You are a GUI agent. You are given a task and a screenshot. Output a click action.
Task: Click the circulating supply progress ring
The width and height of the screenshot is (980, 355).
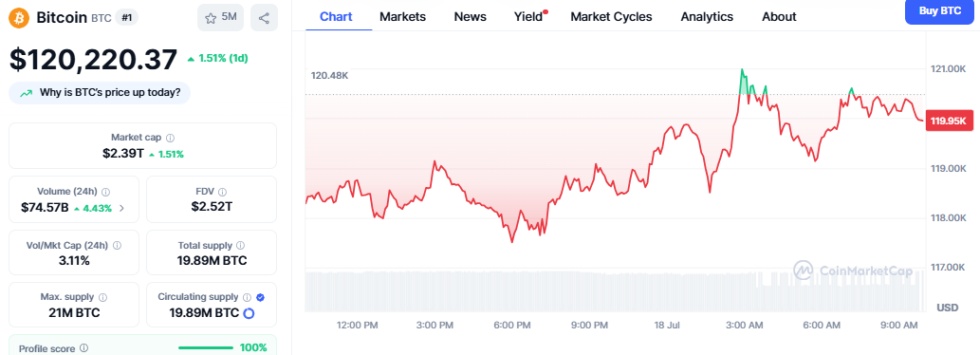click(249, 313)
